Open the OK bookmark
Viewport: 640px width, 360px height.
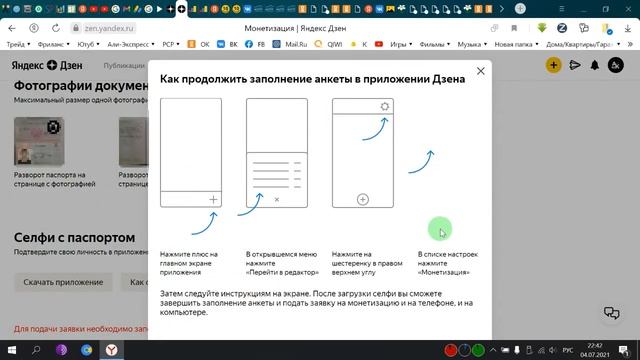tap(198, 44)
